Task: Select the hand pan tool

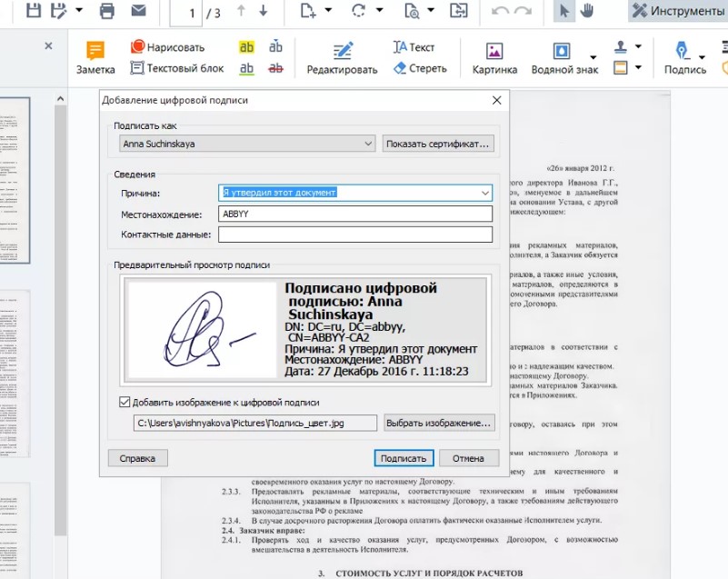Action: pos(587,12)
